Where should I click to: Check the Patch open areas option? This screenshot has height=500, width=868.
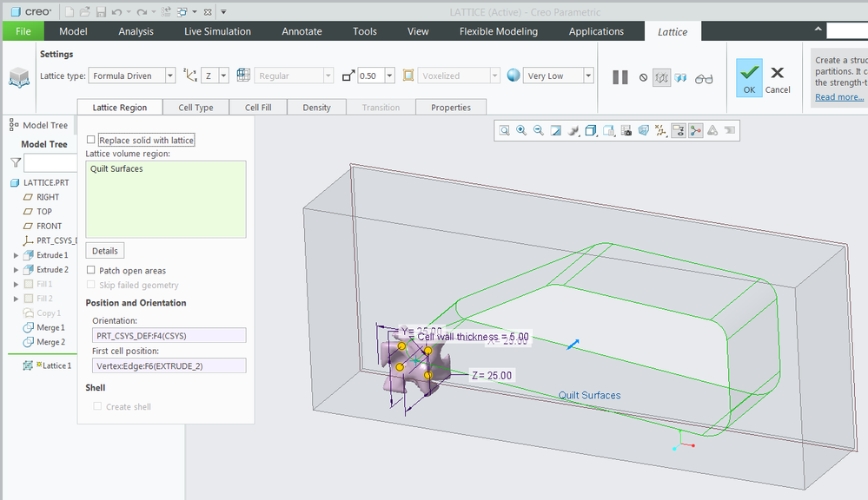pos(91,271)
